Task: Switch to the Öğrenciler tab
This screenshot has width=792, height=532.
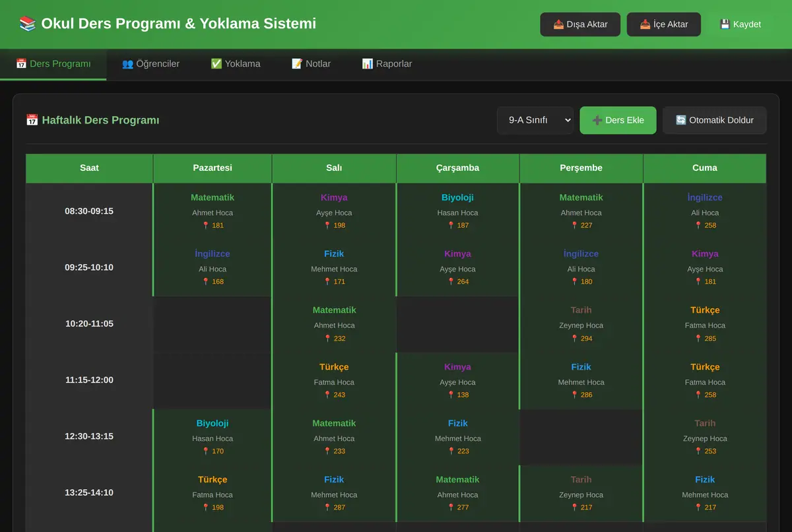Action: (150, 64)
